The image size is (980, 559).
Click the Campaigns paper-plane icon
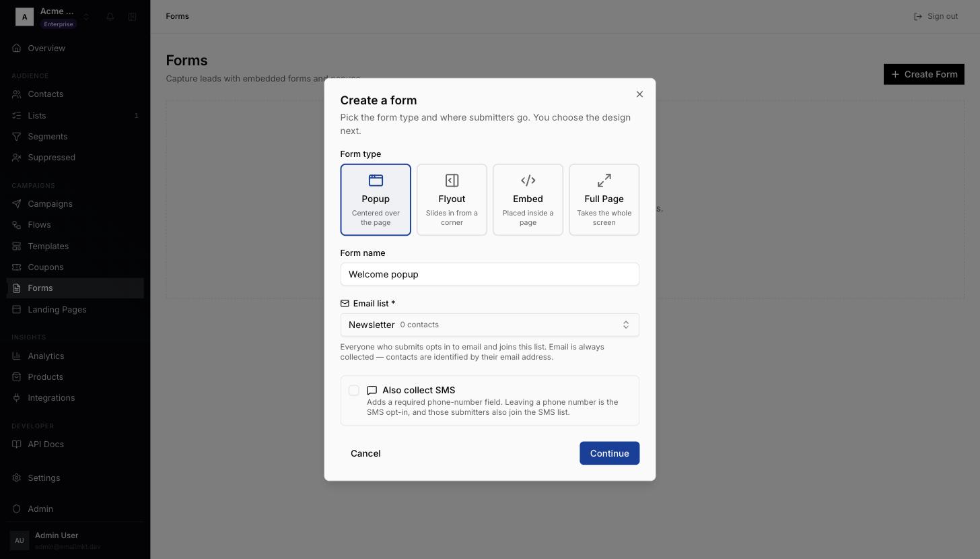click(x=17, y=204)
